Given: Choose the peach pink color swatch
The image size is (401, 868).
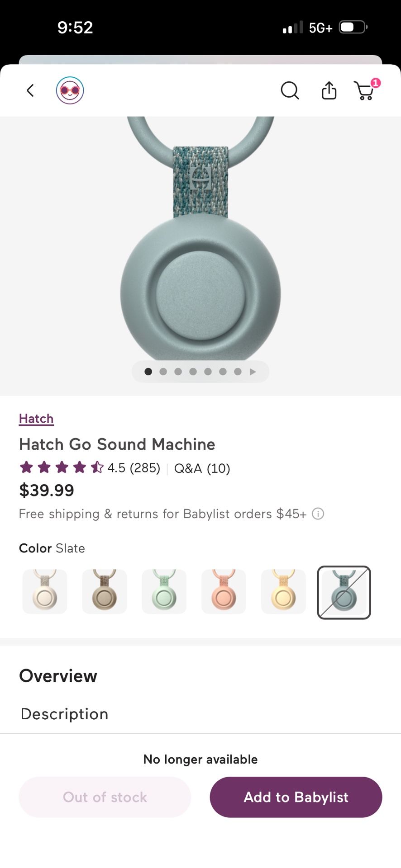Looking at the screenshot, I should click(224, 592).
